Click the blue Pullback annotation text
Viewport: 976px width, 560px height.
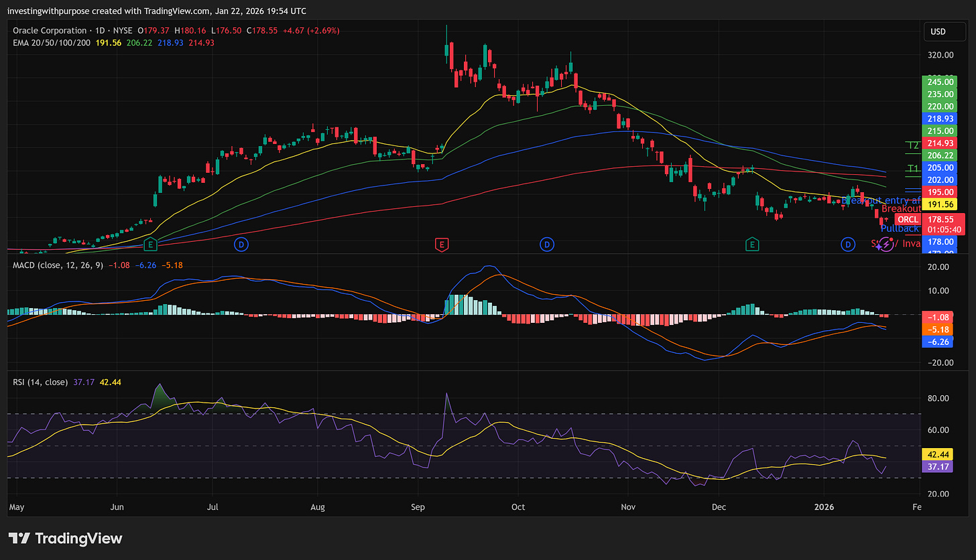pyautogui.click(x=900, y=228)
